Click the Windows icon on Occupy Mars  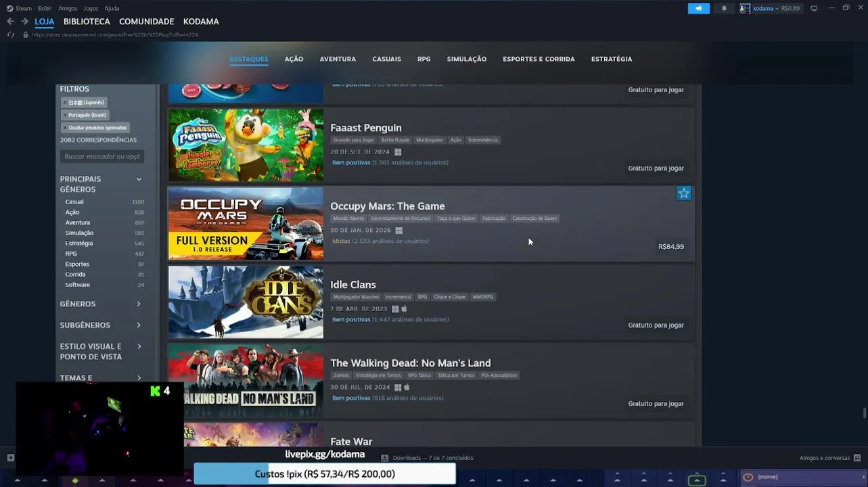(398, 231)
